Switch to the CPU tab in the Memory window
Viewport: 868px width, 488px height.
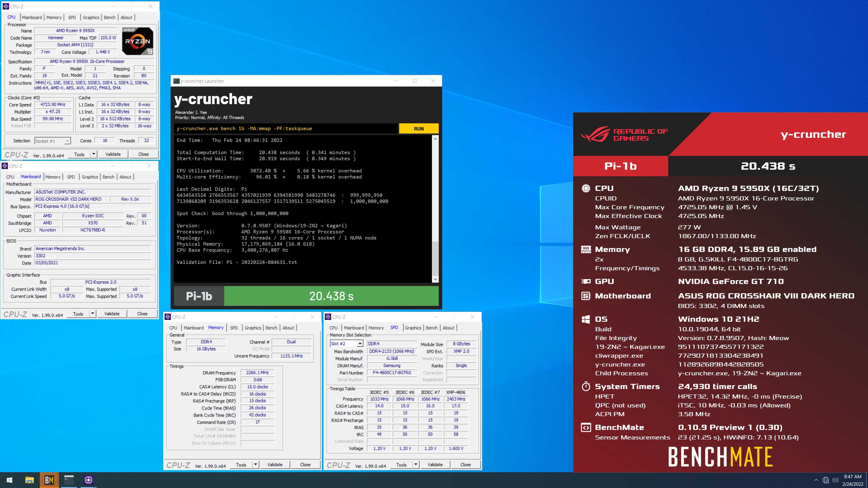point(173,328)
